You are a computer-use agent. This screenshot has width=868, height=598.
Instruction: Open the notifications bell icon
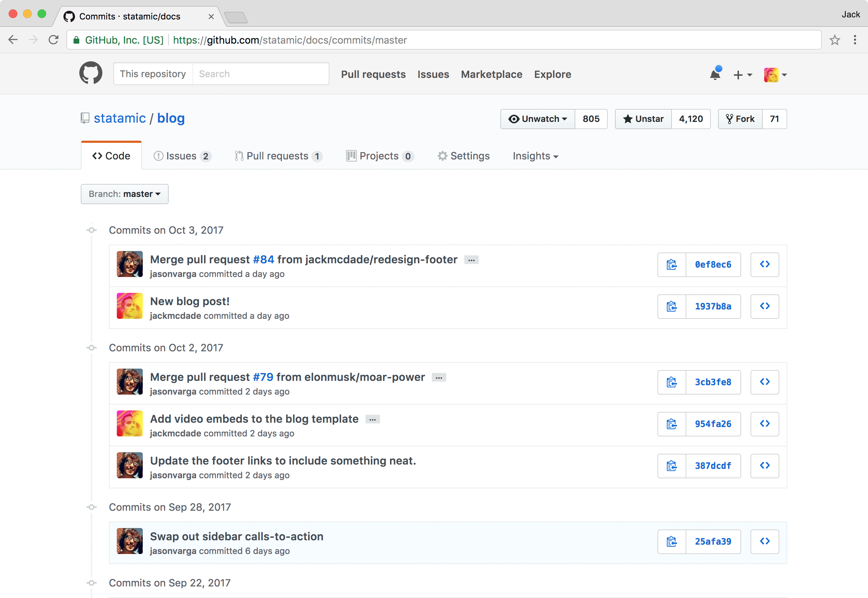(x=715, y=74)
